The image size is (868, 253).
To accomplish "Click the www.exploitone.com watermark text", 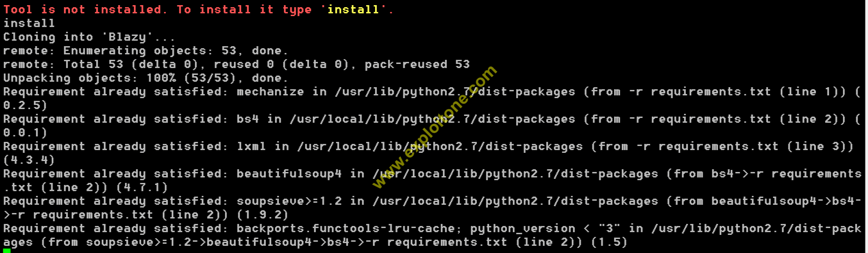I will coord(434,126).
